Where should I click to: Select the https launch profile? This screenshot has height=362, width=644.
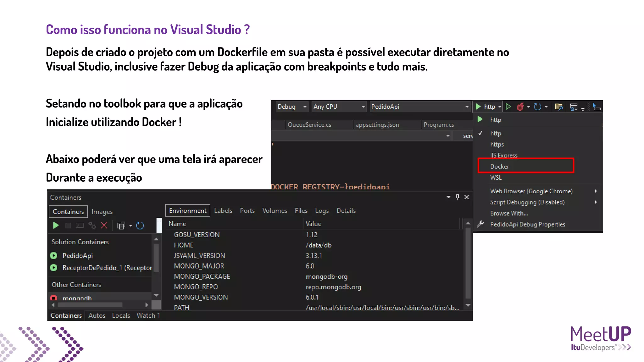click(538, 144)
